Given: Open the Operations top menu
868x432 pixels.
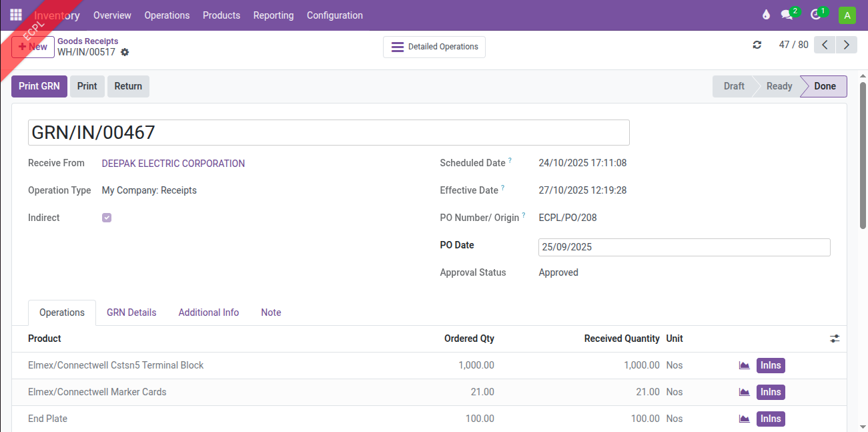Looking at the screenshot, I should click(x=167, y=15).
